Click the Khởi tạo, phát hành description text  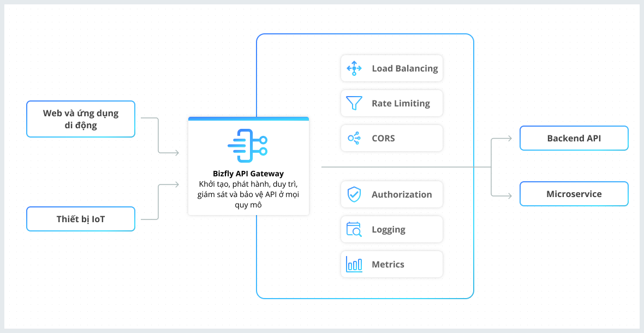(x=248, y=194)
